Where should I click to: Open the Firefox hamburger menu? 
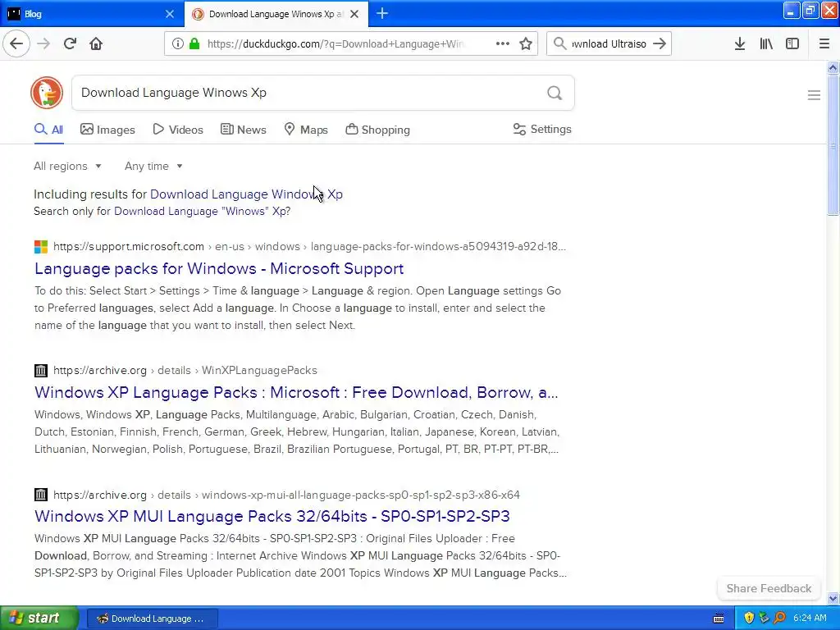click(824, 43)
